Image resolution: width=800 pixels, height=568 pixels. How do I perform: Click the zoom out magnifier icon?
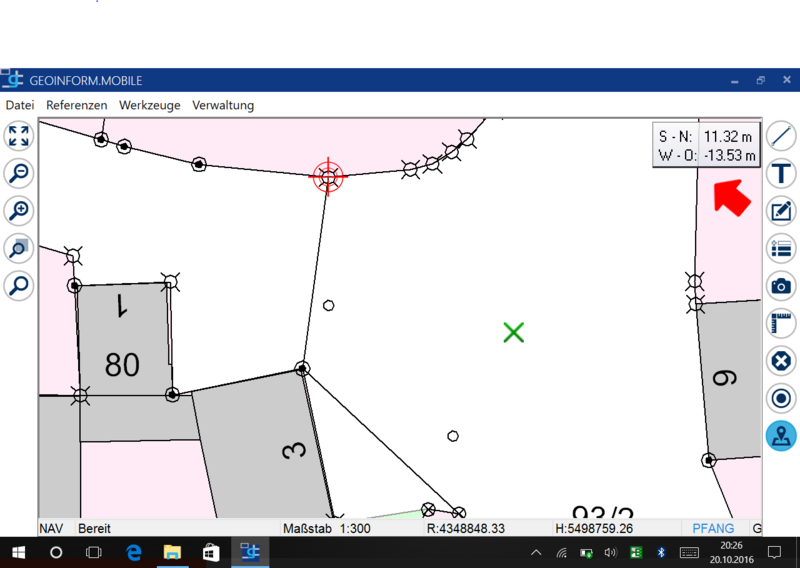tap(19, 173)
